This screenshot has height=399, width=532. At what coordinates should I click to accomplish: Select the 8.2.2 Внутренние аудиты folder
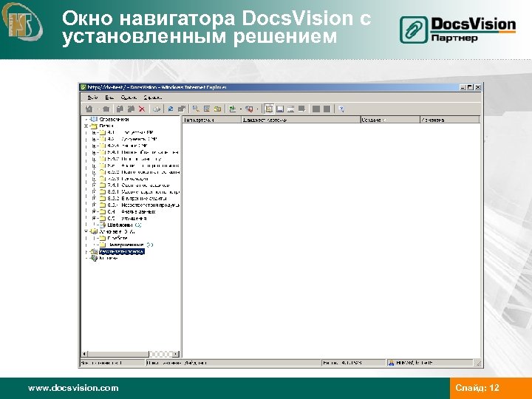pyautogui.click(x=137, y=199)
